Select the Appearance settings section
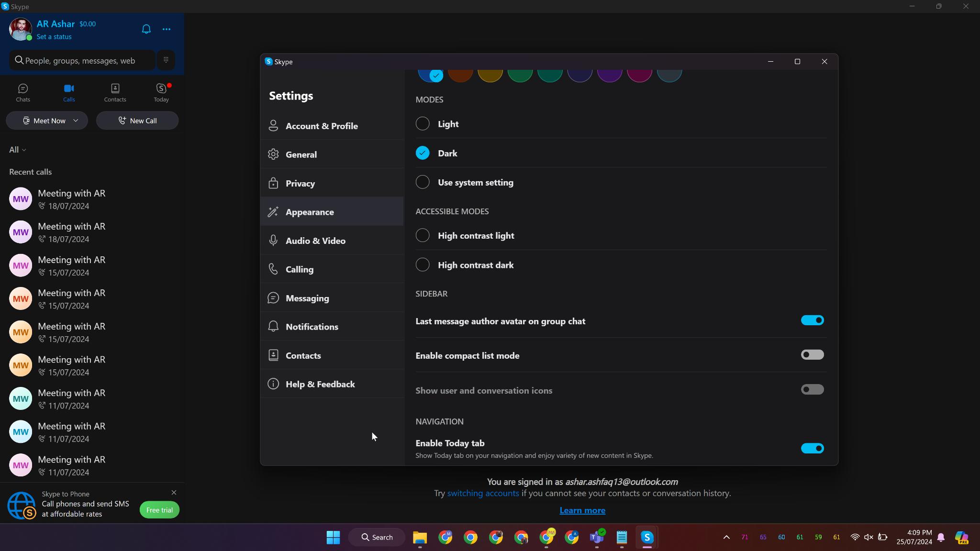980x551 pixels. pyautogui.click(x=332, y=212)
